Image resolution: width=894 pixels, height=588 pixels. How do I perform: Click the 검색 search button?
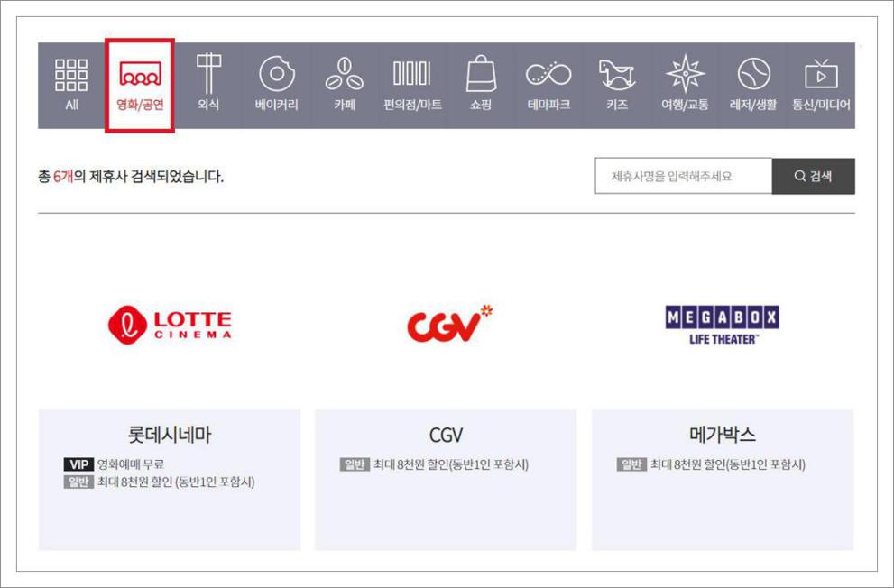coord(813,176)
